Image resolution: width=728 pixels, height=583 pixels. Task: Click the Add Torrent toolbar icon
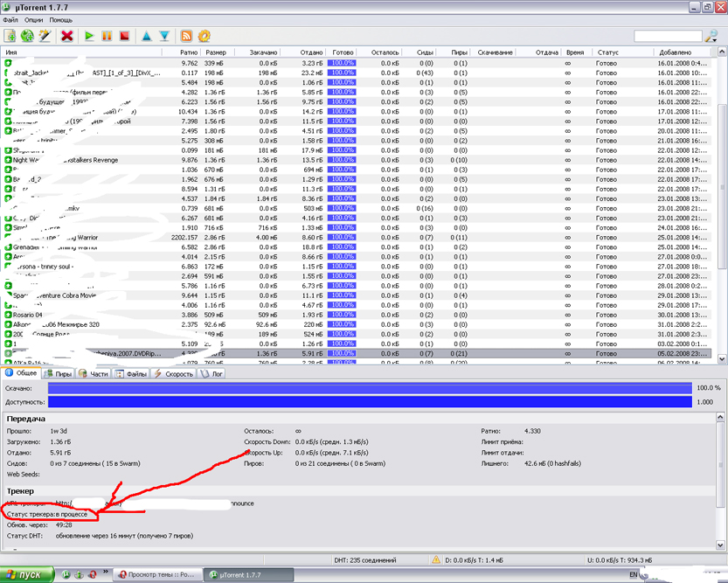[10, 36]
